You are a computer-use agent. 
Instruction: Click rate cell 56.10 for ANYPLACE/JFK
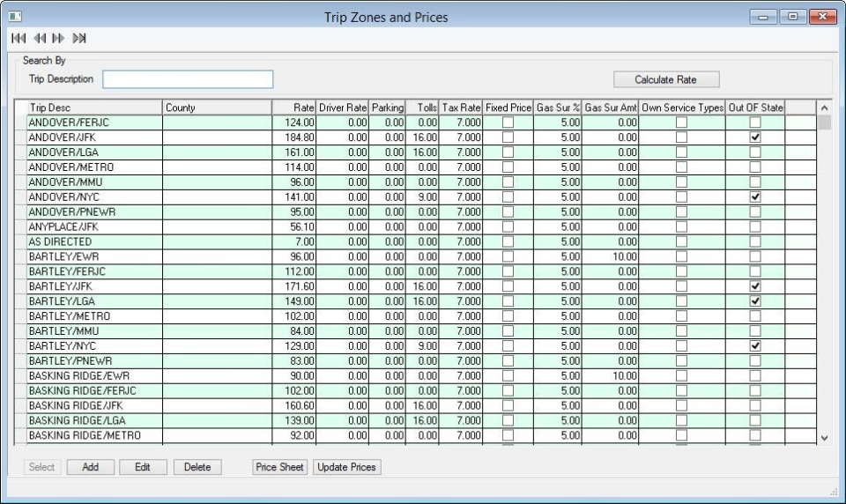(x=293, y=226)
